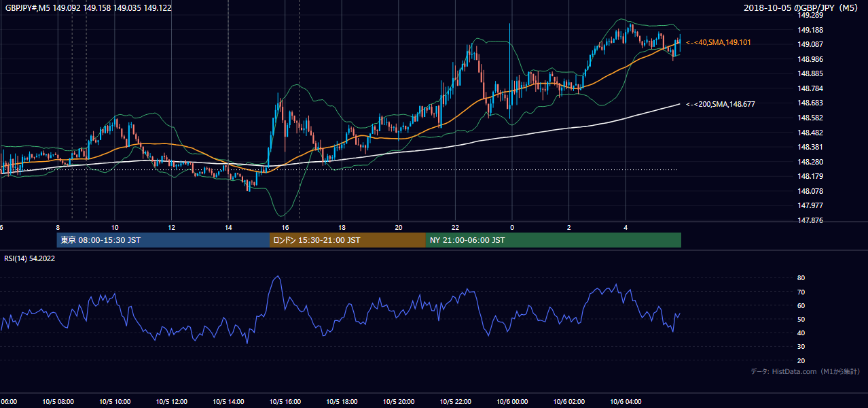Click price axis value 148.381

click(x=809, y=147)
